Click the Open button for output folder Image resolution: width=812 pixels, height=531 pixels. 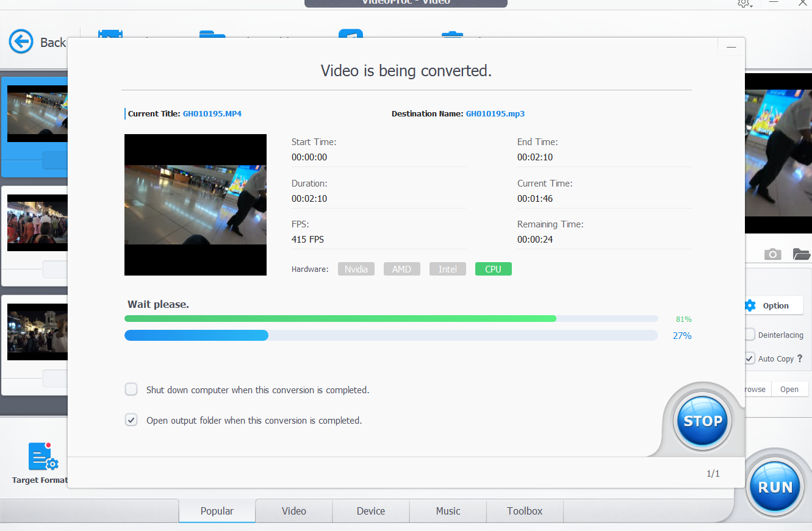click(x=789, y=389)
